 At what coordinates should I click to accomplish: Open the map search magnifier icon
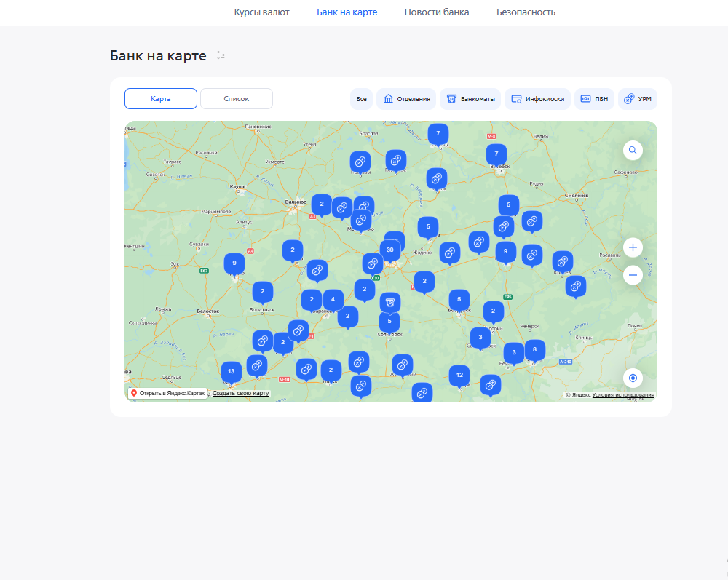[x=633, y=150]
